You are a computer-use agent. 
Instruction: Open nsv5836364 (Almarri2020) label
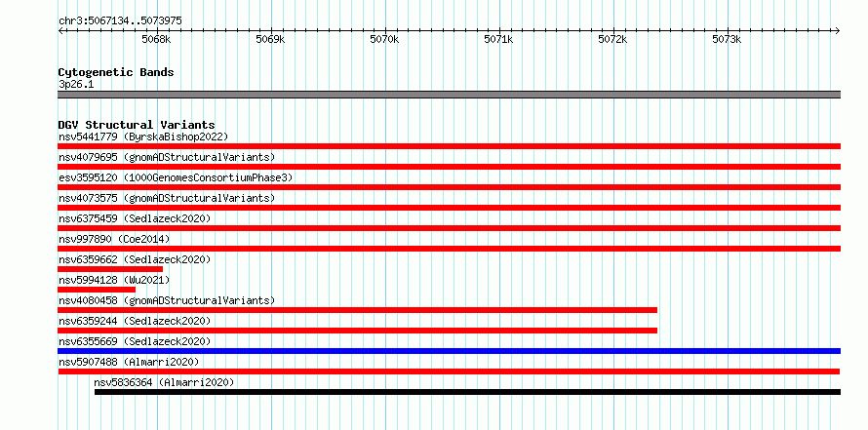click(x=164, y=382)
